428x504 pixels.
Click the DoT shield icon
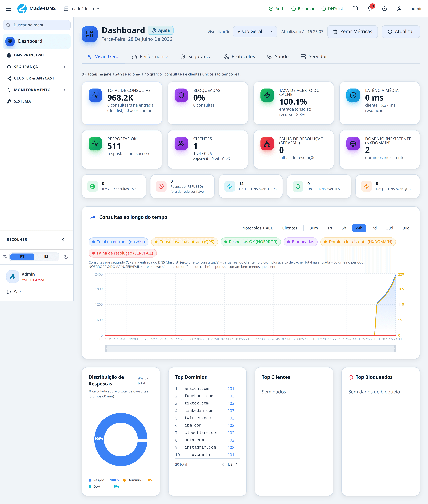click(x=298, y=186)
